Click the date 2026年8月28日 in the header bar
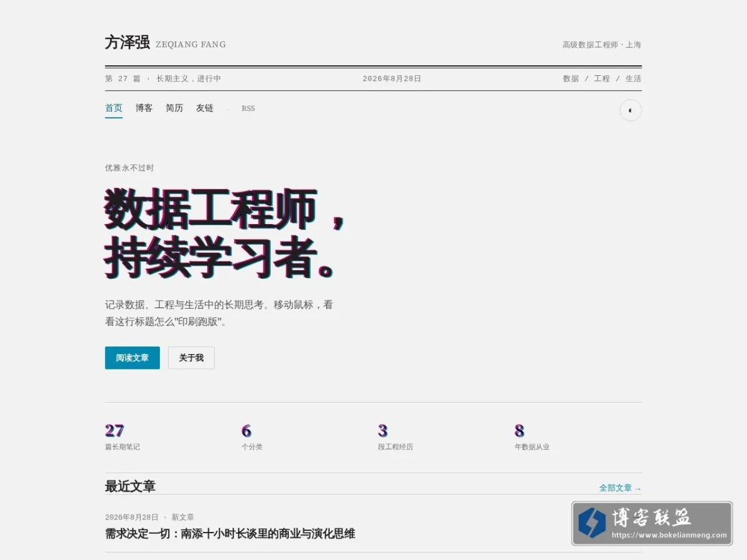The width and height of the screenshot is (747, 560). pos(392,78)
